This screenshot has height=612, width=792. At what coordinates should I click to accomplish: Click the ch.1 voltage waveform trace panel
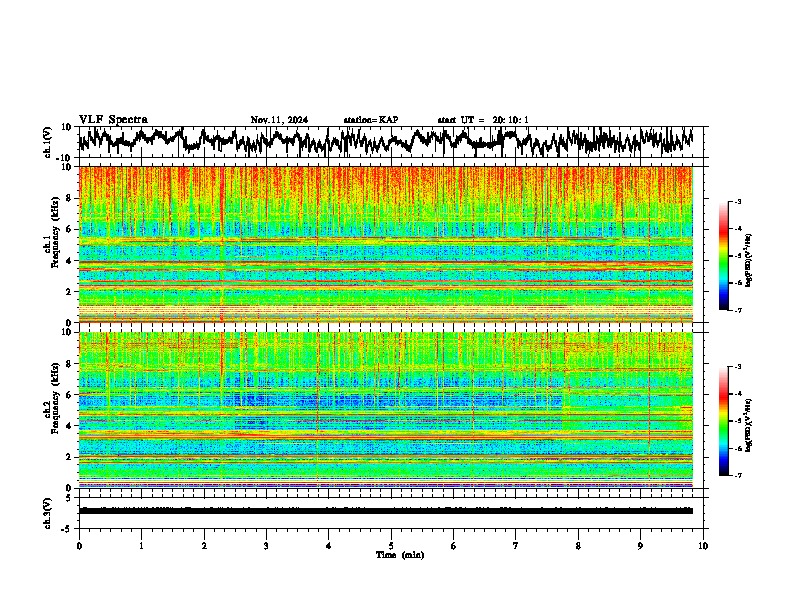pos(390,142)
